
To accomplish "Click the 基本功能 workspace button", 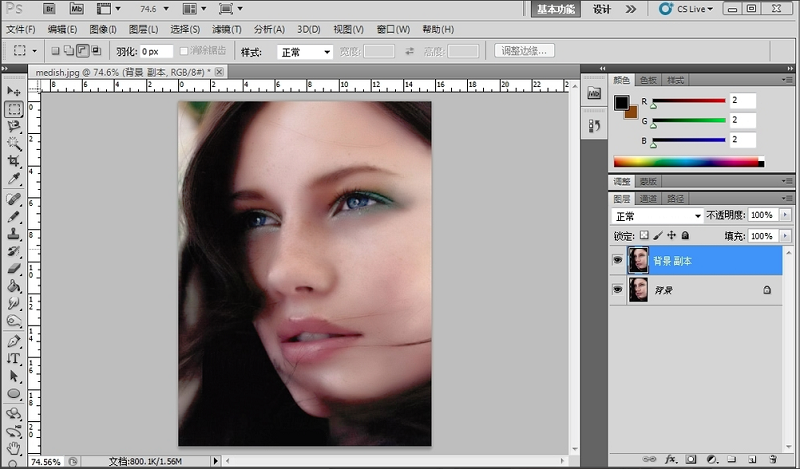I will point(556,9).
